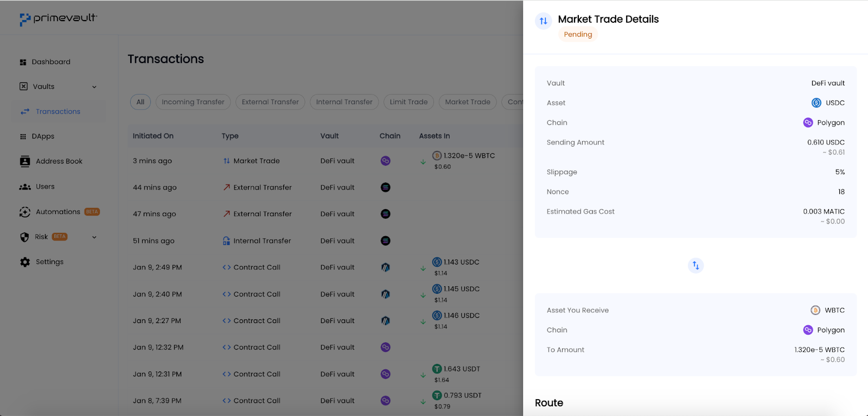Click the swap arrows icon between the cards
Image resolution: width=868 pixels, height=416 pixels.
(695, 266)
